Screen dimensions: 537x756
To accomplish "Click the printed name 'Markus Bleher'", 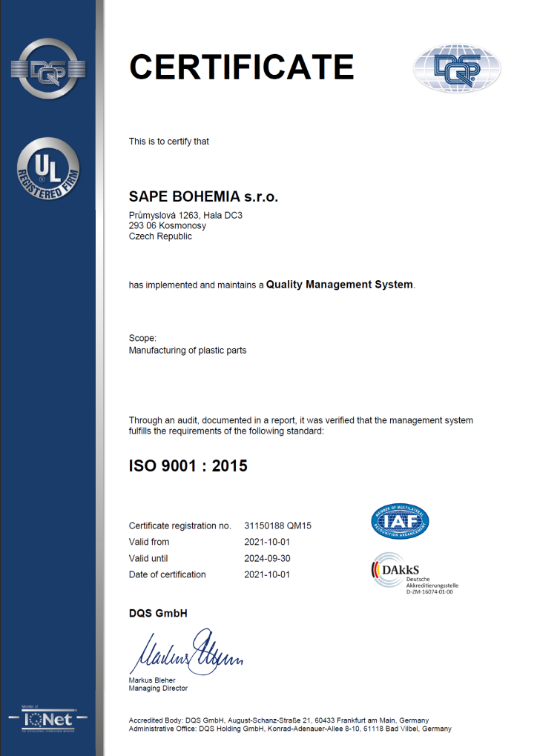I will pos(152,680).
